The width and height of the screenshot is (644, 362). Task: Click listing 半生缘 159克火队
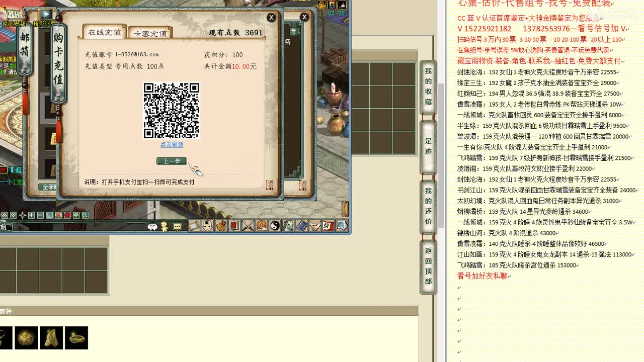pyautogui.click(x=542, y=126)
